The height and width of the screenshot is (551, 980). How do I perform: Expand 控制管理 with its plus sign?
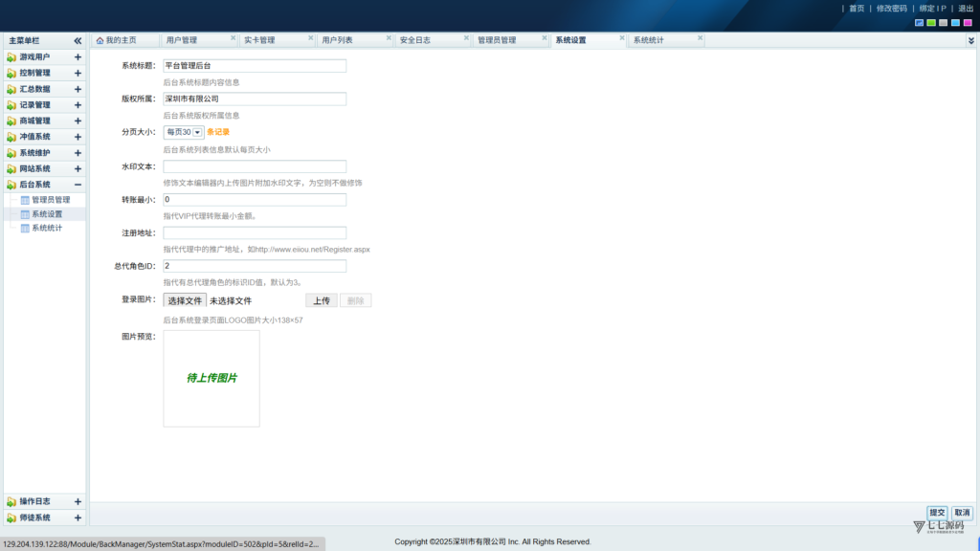[x=78, y=73]
